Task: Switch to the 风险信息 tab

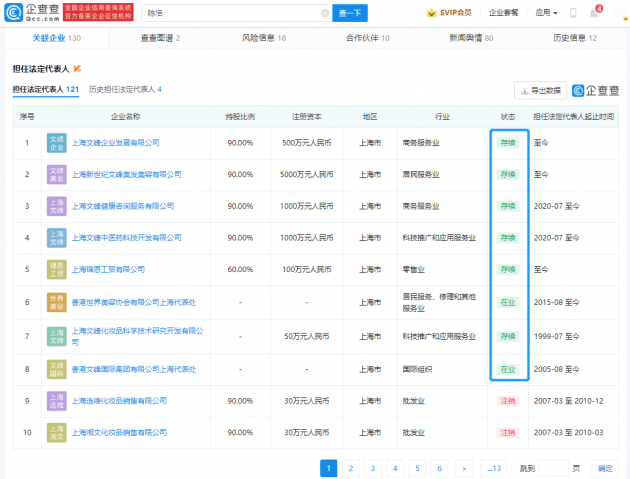Action: tap(263, 38)
